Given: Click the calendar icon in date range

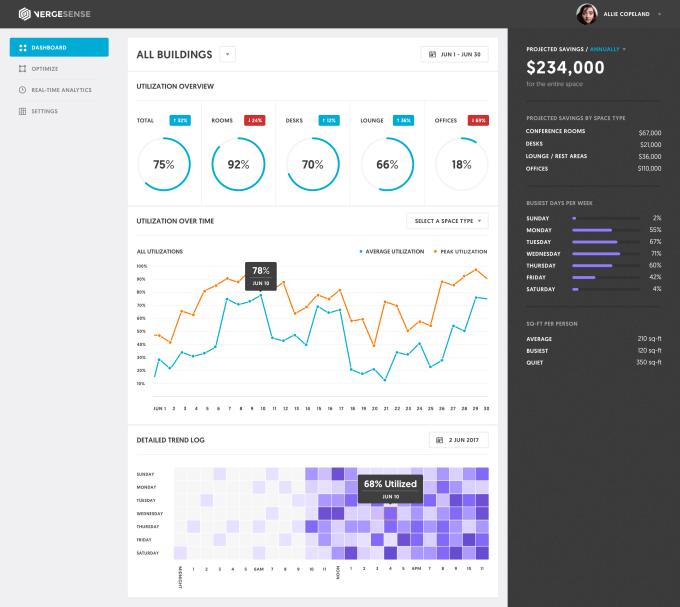Looking at the screenshot, I should pyautogui.click(x=432, y=55).
